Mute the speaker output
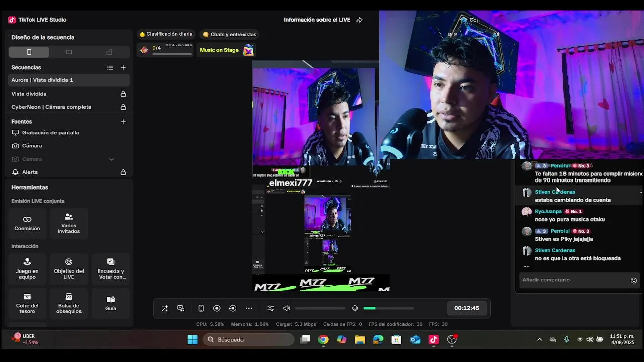 pos(287,308)
